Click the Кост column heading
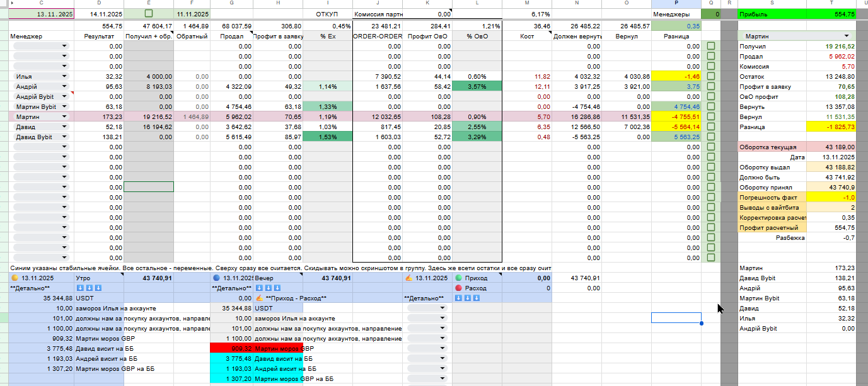 point(527,37)
